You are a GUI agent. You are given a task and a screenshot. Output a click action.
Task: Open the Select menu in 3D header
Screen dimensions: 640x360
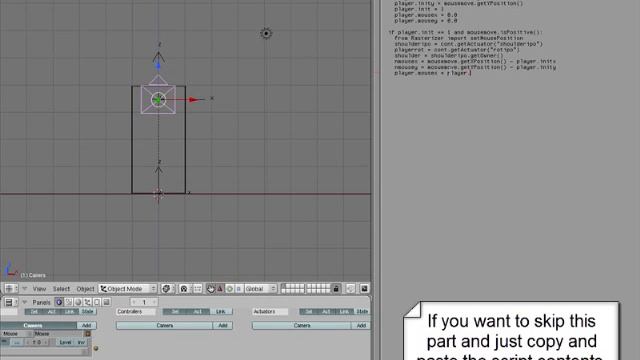tap(61, 289)
